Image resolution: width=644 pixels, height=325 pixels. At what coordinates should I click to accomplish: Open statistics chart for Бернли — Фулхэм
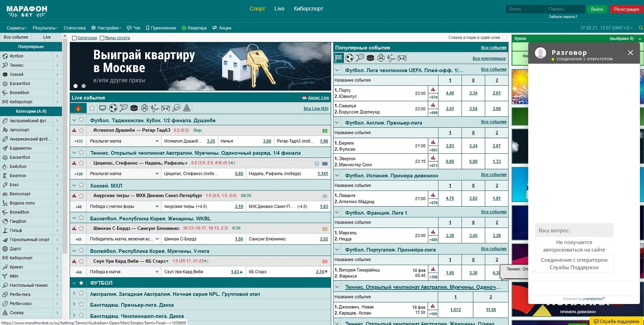coord(433,142)
